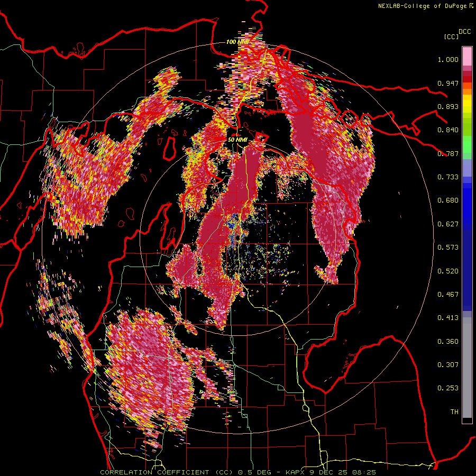Click the 0.627 scale value

coord(448,224)
